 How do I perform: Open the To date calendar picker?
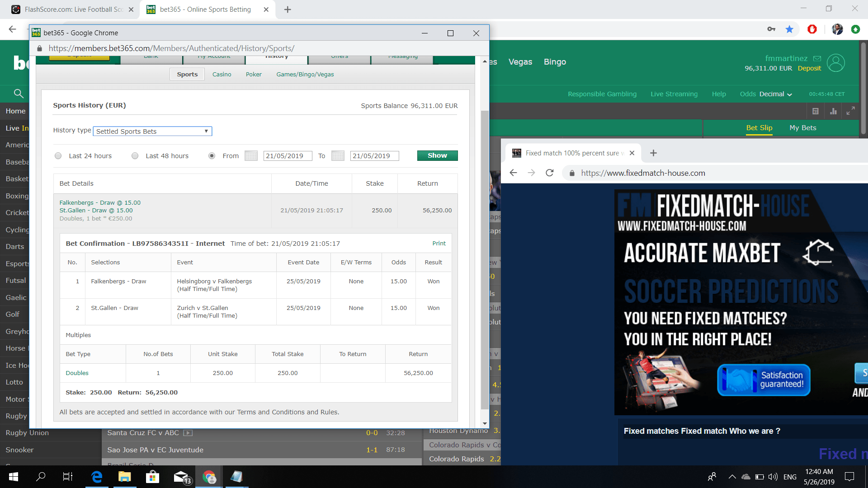coord(338,156)
